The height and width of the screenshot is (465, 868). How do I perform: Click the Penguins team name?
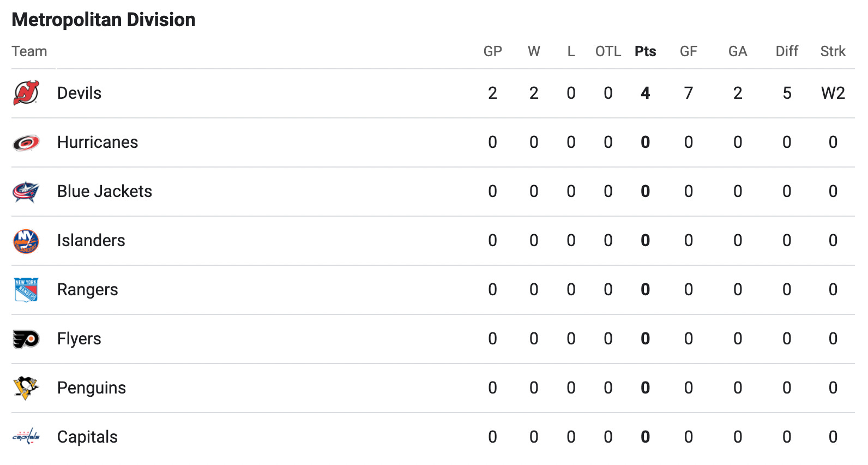[x=92, y=388]
